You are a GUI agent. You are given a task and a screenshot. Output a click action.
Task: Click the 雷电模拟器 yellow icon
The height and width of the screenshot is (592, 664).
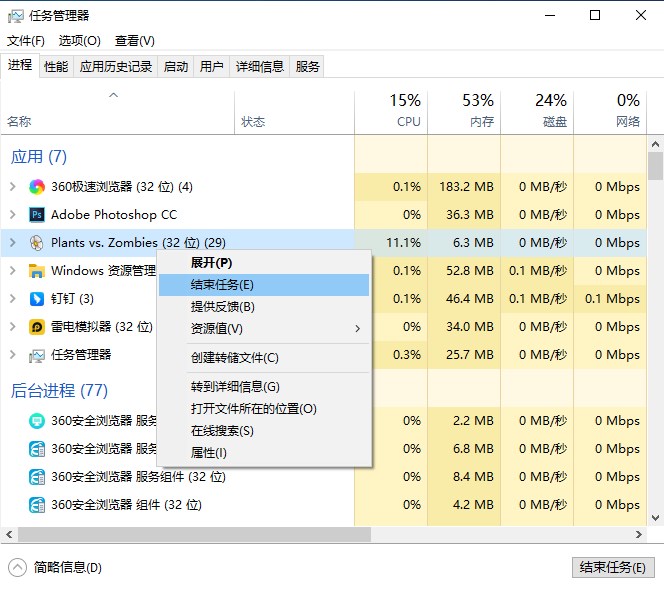(x=37, y=327)
